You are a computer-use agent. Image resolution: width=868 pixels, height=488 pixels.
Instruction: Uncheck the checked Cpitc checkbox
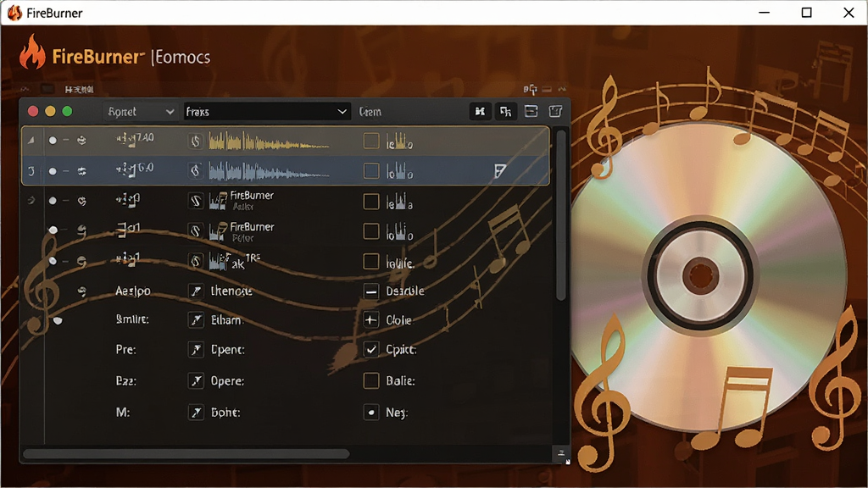pyautogui.click(x=371, y=349)
